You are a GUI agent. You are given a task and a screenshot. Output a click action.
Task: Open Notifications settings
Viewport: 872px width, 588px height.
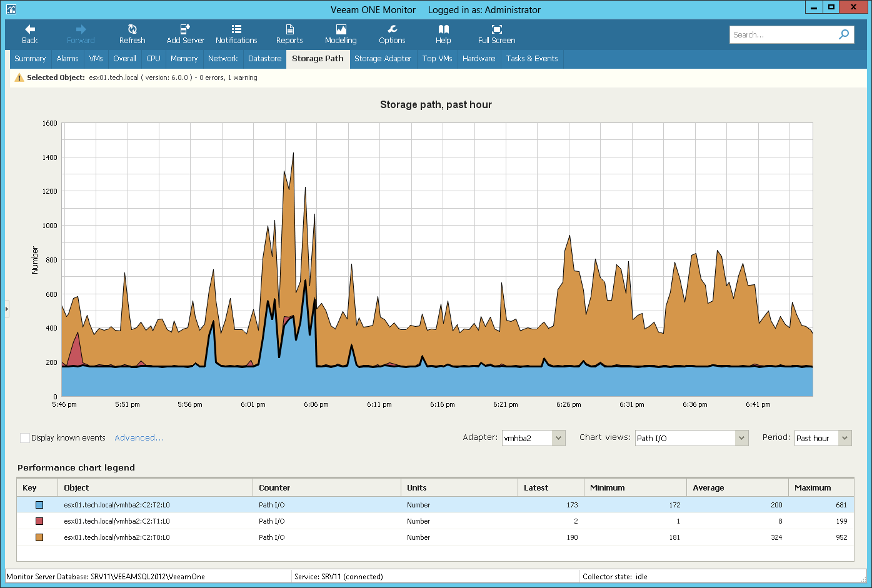[x=236, y=34]
